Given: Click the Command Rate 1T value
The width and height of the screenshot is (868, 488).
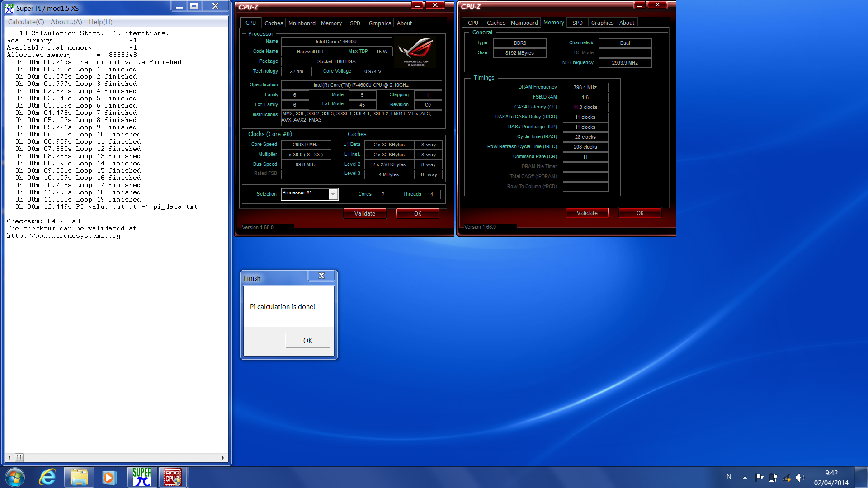Looking at the screenshot, I should (x=585, y=157).
